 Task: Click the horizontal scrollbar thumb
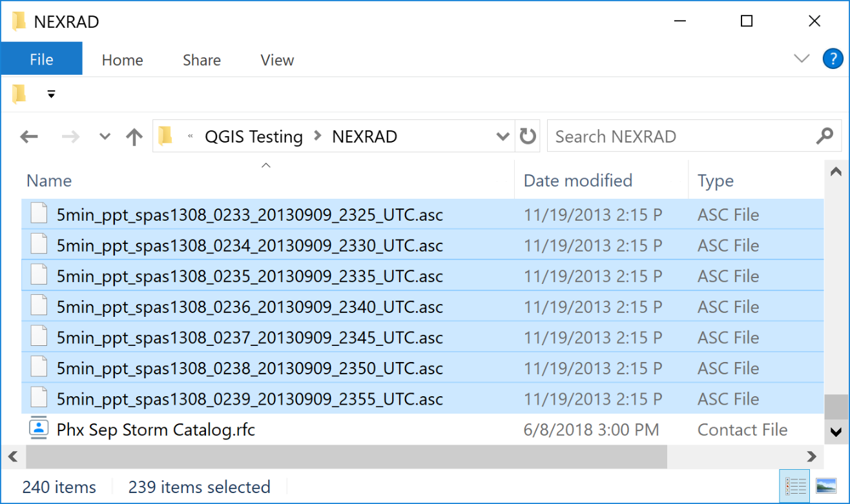coord(346,457)
